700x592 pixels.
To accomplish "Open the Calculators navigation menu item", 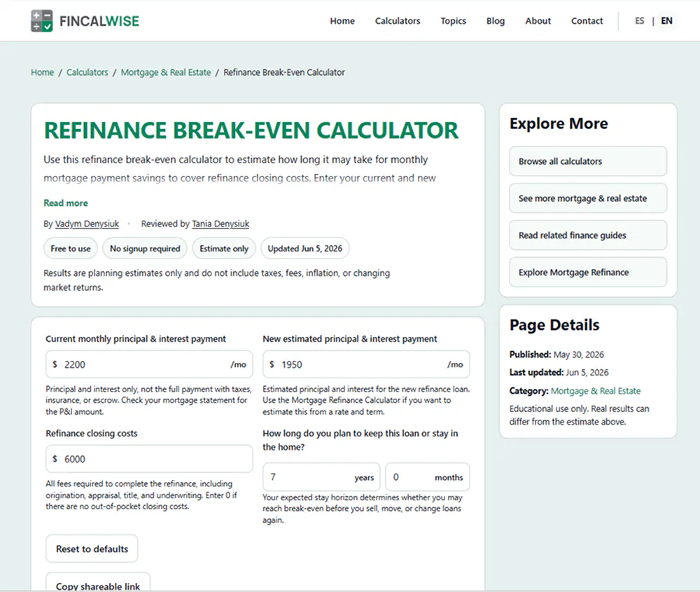I will 398,21.
